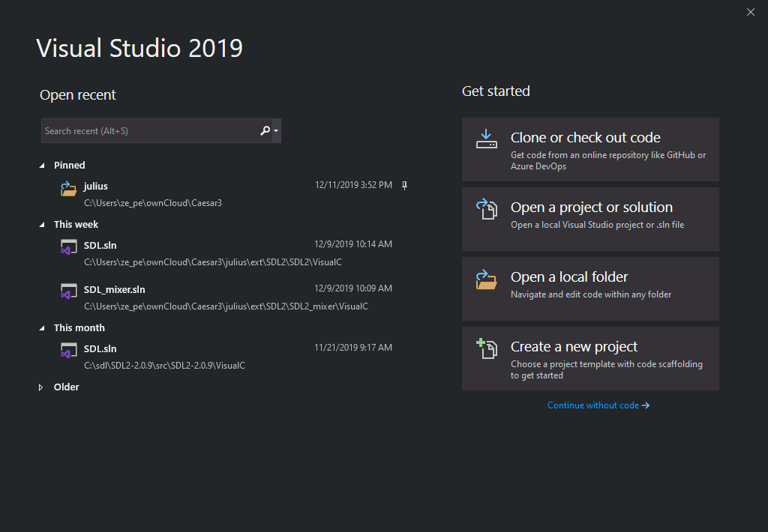The width and height of the screenshot is (768, 532).
Task: Click the date 12/9/2019 10:14 AM
Action: coord(353,244)
